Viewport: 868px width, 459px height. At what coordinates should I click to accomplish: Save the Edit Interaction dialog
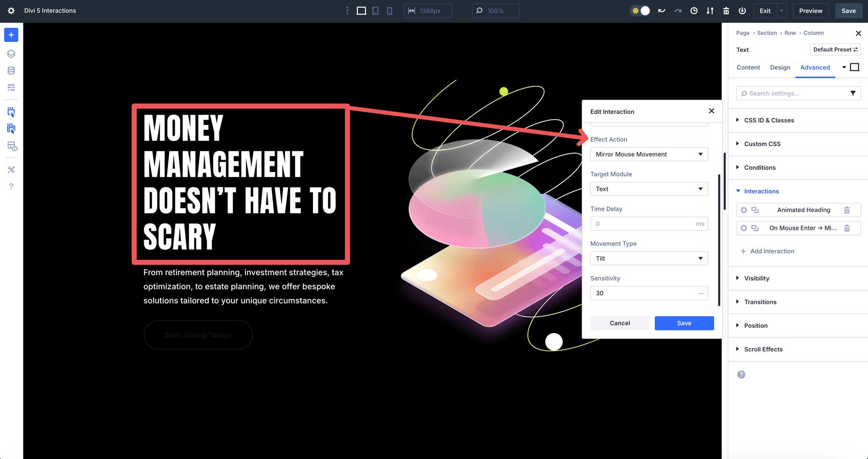(684, 323)
